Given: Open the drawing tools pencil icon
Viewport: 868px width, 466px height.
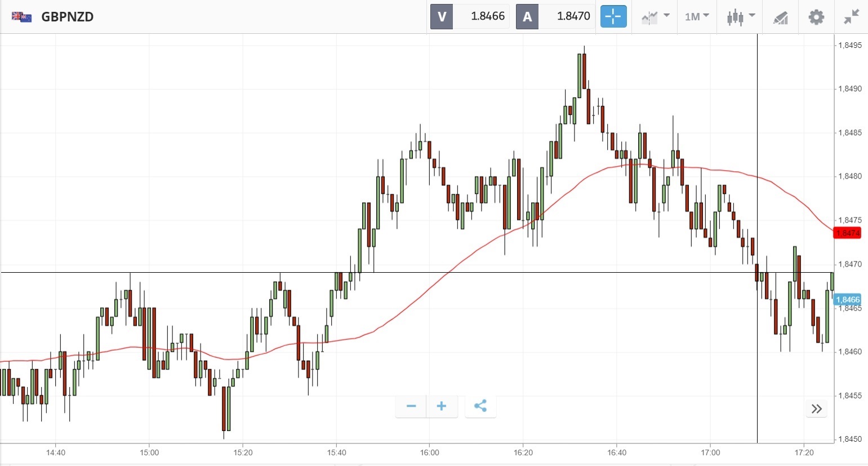Looking at the screenshot, I should 780,17.
